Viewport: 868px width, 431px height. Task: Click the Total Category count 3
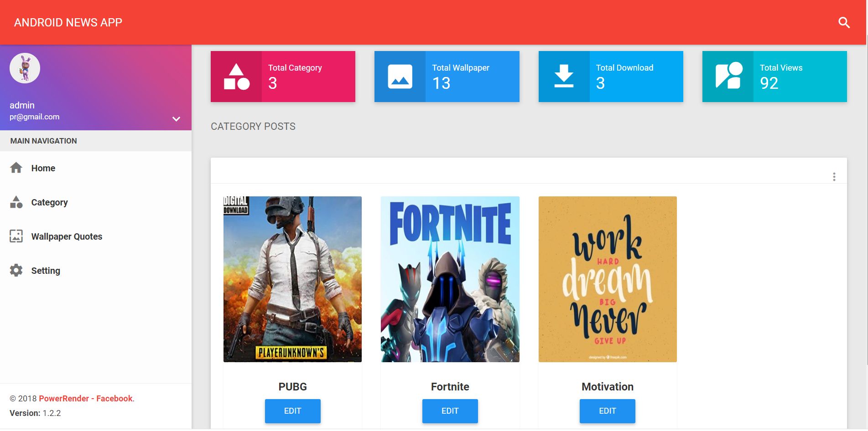tap(272, 83)
